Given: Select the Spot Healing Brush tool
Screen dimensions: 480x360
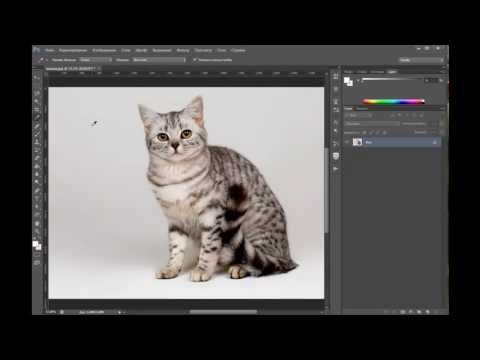Looking at the screenshot, I should coord(37,126).
